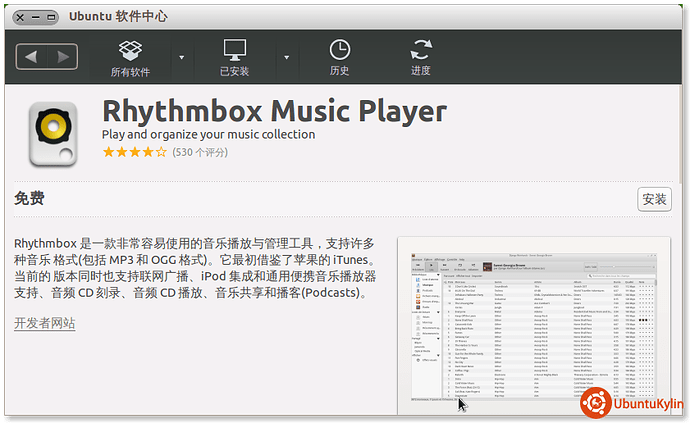The height and width of the screenshot is (423, 690).
Task: Maximize the Ubuntu 软件中心 window
Action: 51,17
